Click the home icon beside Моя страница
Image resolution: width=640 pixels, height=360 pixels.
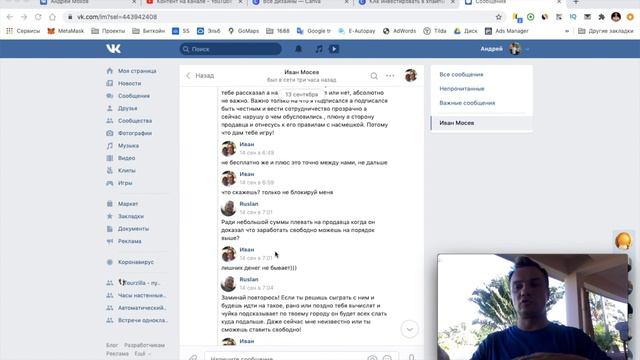pos(109,71)
